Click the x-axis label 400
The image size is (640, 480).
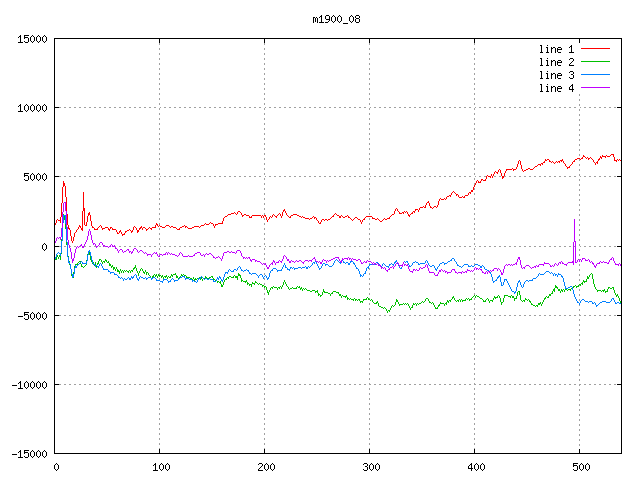pos(476,467)
